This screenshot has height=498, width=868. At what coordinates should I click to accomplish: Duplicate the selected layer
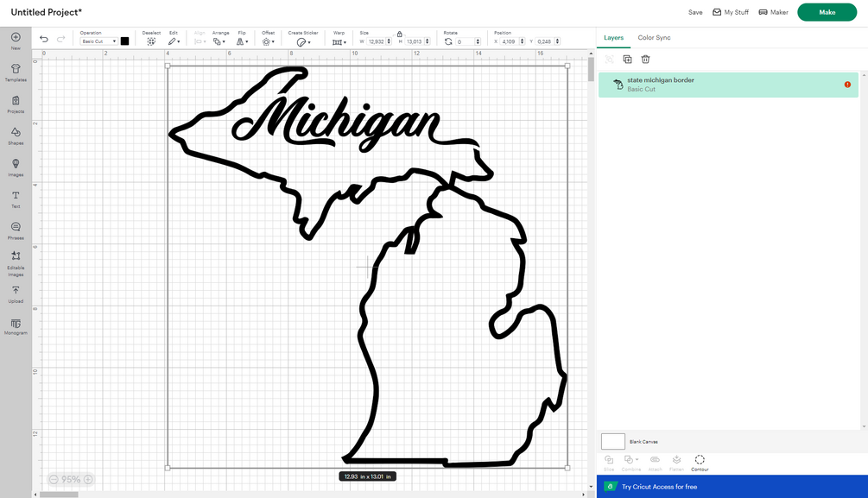(x=627, y=60)
